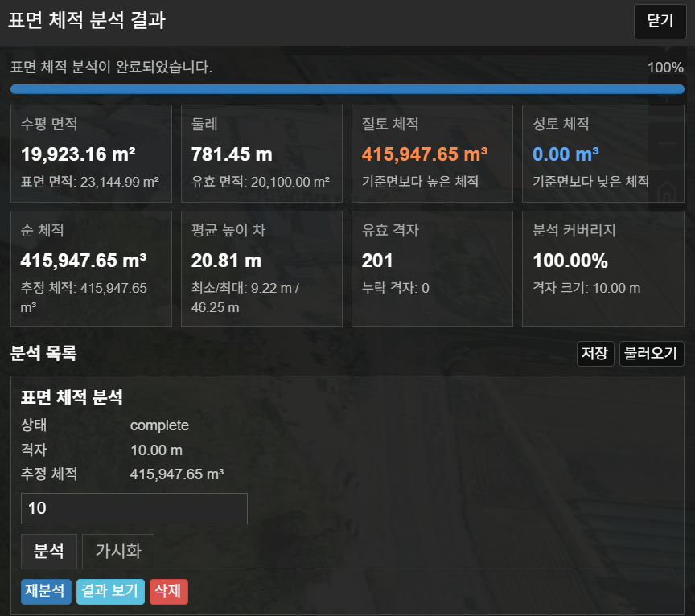Click the blue 성토 체적 0.00 m³ value

click(x=565, y=154)
